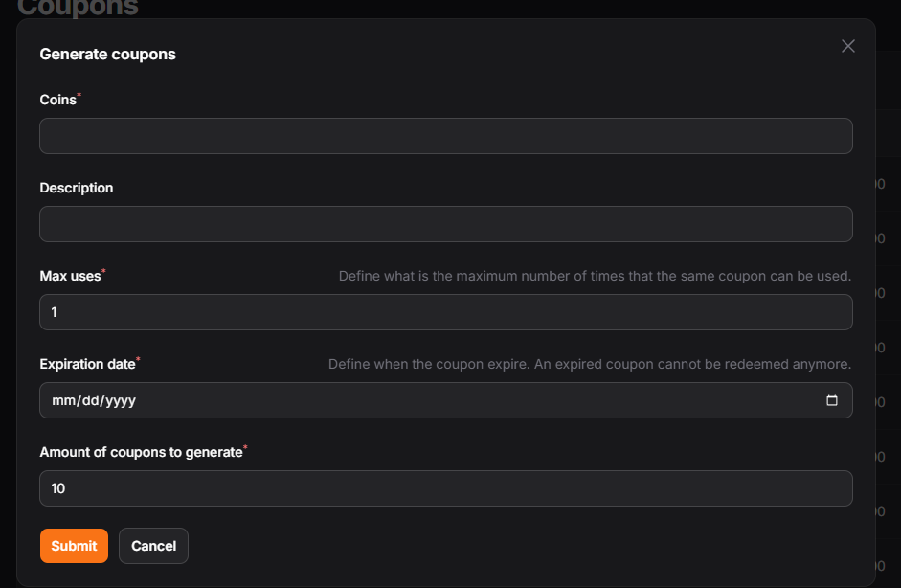Click the Max uses input field
901x588 pixels.
445,312
